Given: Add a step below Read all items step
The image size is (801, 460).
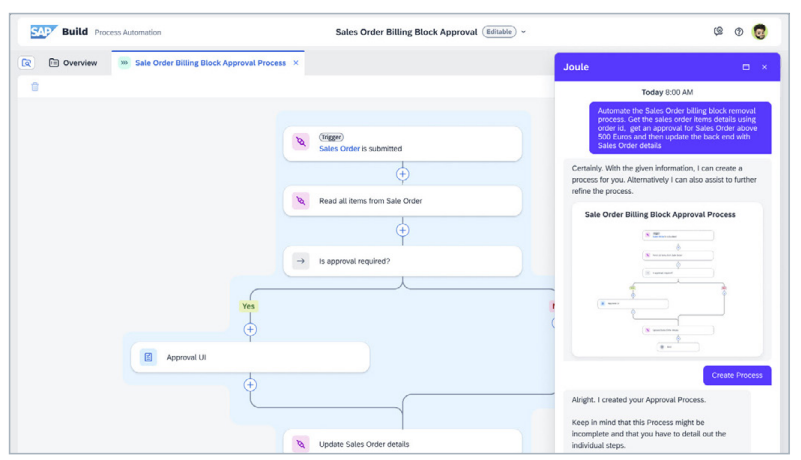Looking at the screenshot, I should [403, 231].
